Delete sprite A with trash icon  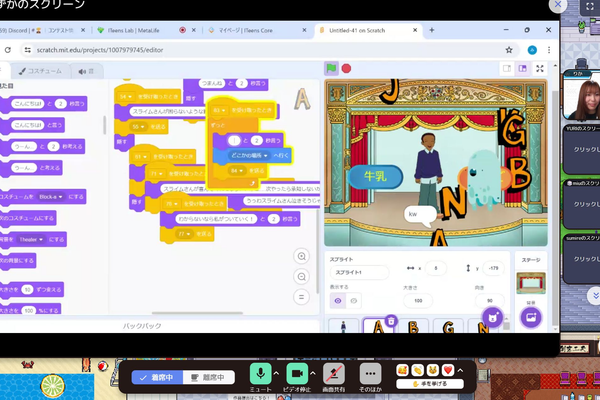391,321
